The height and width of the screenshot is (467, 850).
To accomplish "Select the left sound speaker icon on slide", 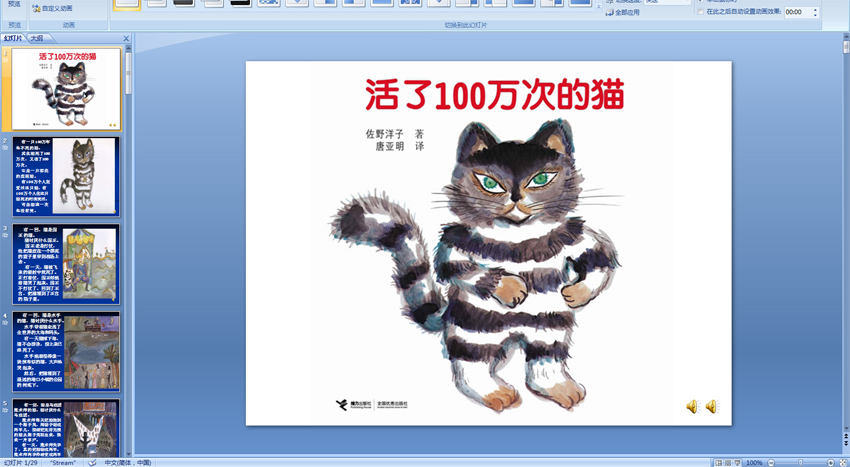I will (693, 406).
